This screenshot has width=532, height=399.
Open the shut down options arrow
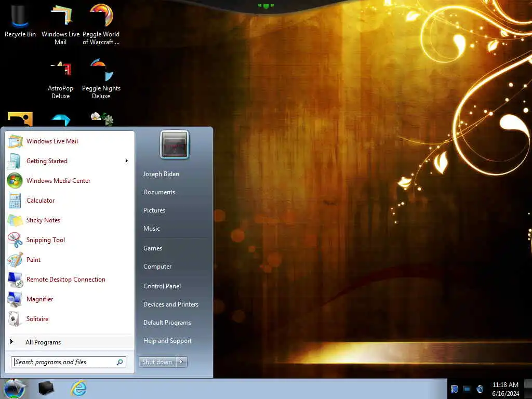181,362
